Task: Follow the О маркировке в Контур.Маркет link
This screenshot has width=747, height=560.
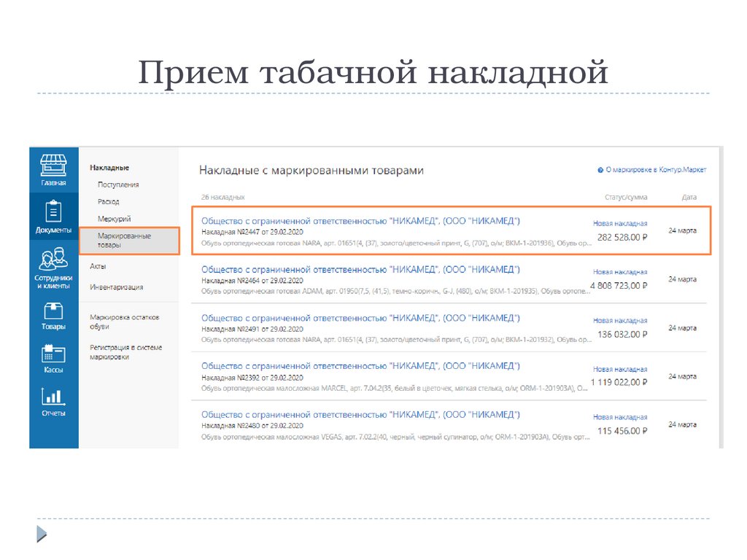Action: (656, 170)
